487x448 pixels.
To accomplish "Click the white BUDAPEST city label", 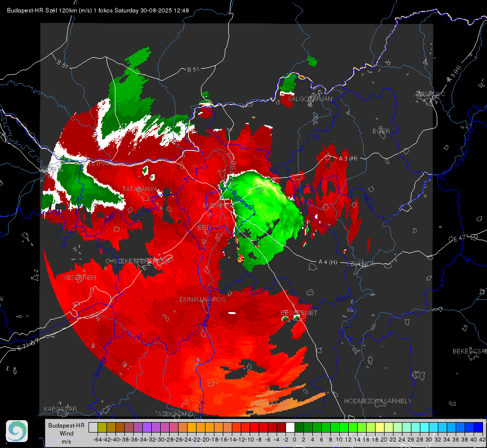I will 218,206.
